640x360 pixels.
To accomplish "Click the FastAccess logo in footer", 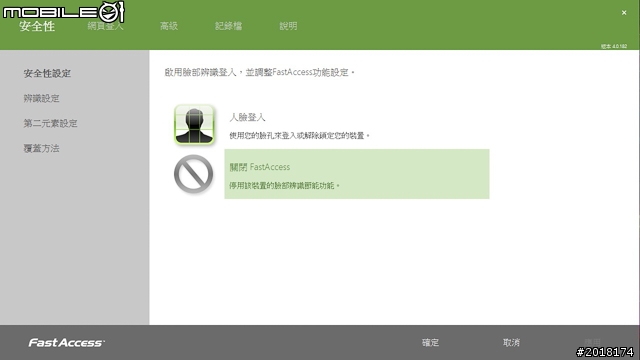I will click(x=67, y=343).
